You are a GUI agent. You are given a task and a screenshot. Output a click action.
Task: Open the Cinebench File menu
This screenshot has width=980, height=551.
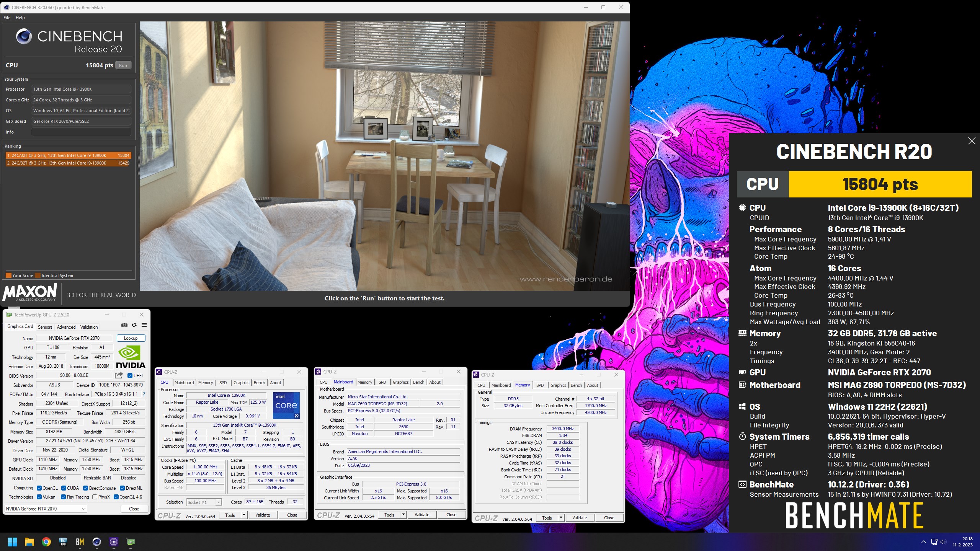(x=7, y=18)
